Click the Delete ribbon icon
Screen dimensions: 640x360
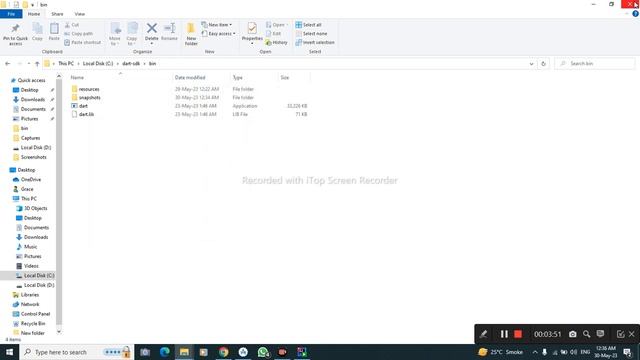pos(151,29)
